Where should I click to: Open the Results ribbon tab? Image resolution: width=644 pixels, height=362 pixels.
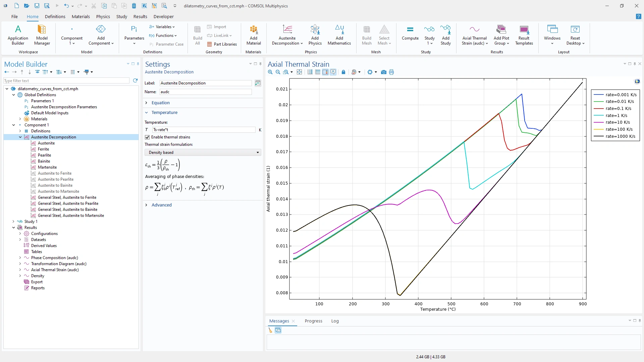pos(140,16)
